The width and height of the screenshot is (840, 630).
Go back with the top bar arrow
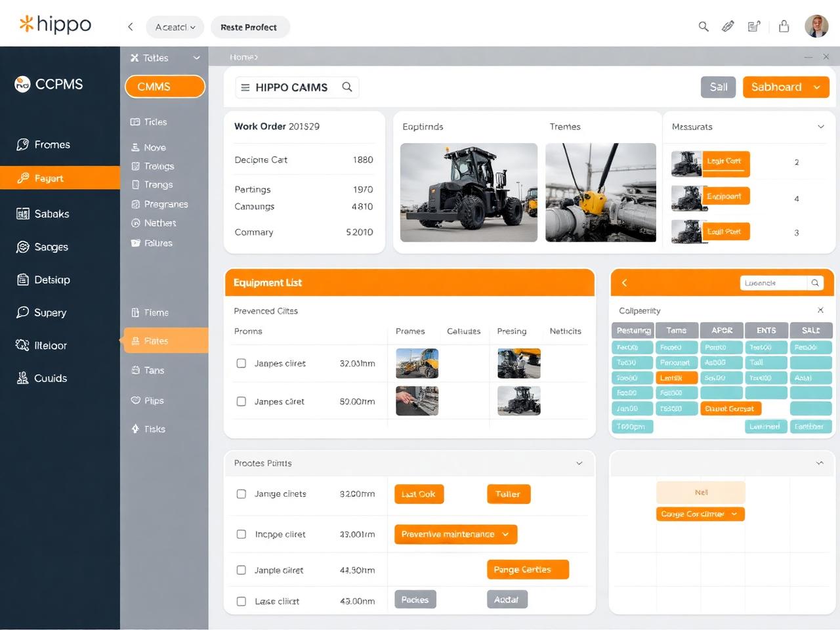pyautogui.click(x=131, y=27)
